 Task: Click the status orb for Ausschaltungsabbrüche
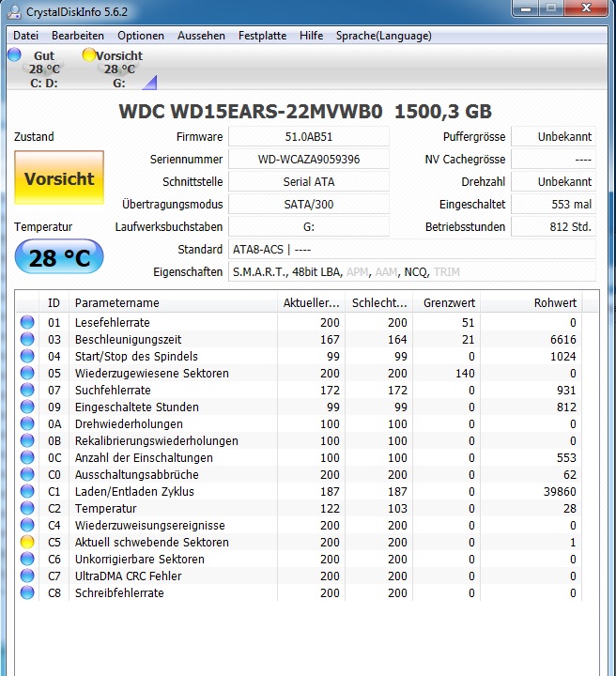point(27,475)
